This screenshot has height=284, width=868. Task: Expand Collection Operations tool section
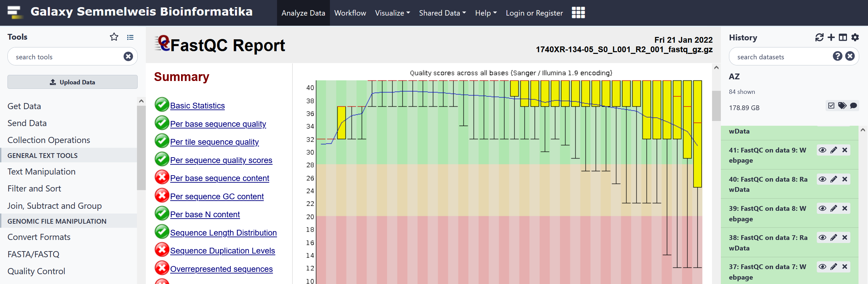pos(49,140)
